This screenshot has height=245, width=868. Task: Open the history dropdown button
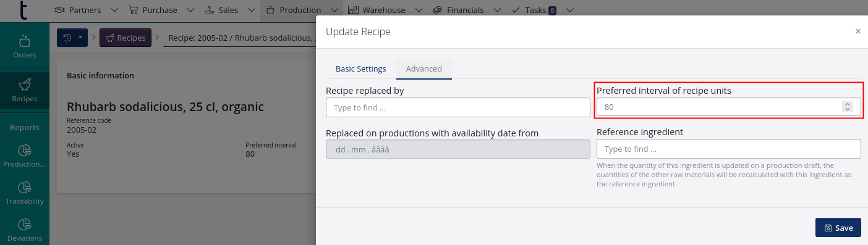[x=72, y=38]
